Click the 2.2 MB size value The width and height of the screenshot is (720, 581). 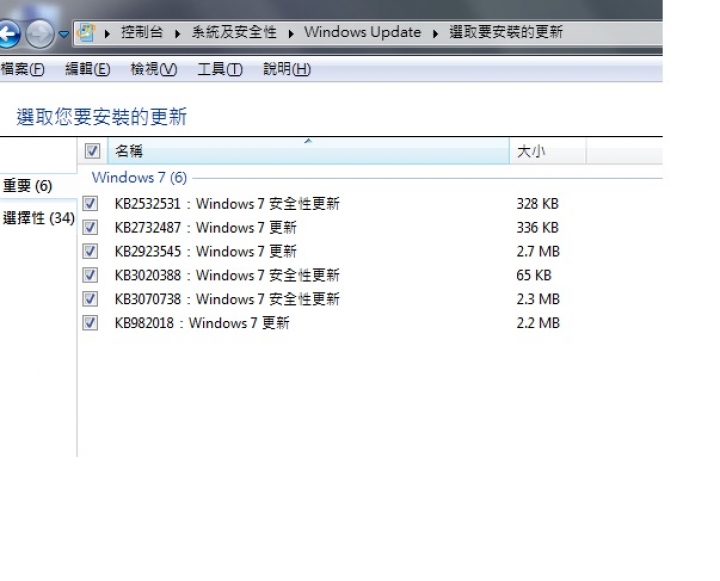point(538,323)
